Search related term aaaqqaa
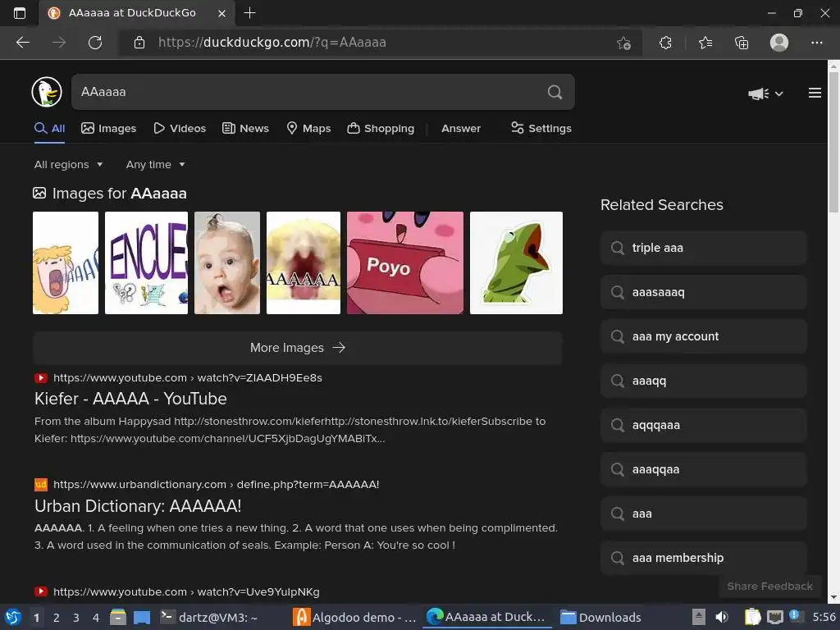This screenshot has height=630, width=840. click(703, 469)
